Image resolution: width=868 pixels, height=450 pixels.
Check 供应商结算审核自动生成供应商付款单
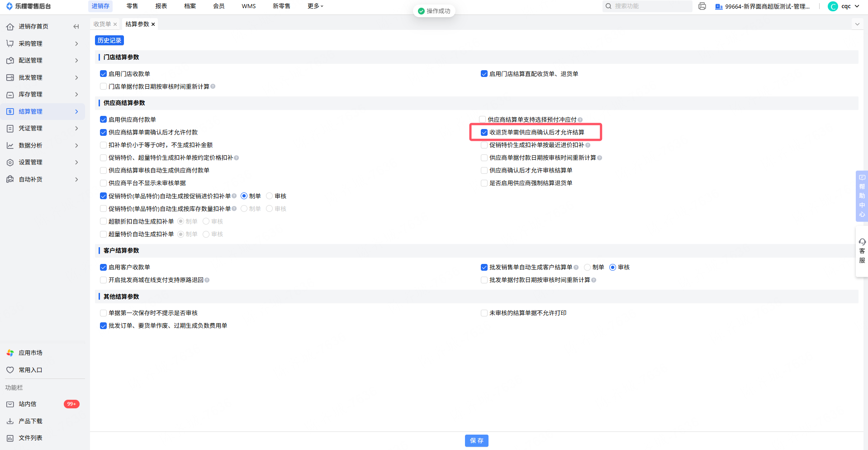tap(103, 170)
